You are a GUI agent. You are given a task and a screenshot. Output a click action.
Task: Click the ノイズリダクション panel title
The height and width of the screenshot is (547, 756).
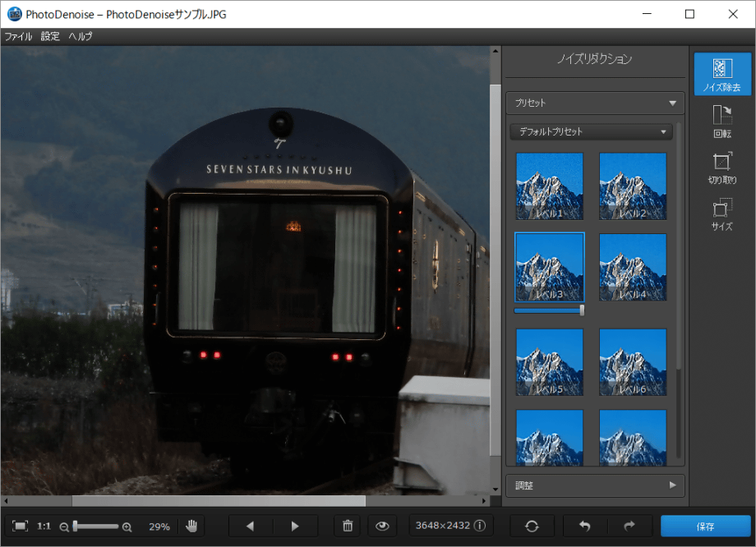point(594,59)
